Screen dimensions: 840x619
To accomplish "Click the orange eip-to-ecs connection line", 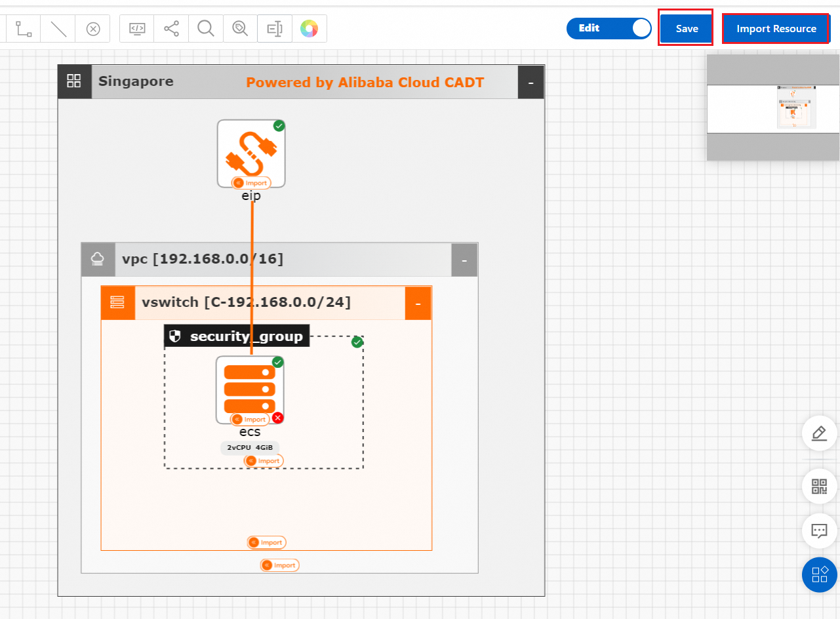I will point(251,278).
